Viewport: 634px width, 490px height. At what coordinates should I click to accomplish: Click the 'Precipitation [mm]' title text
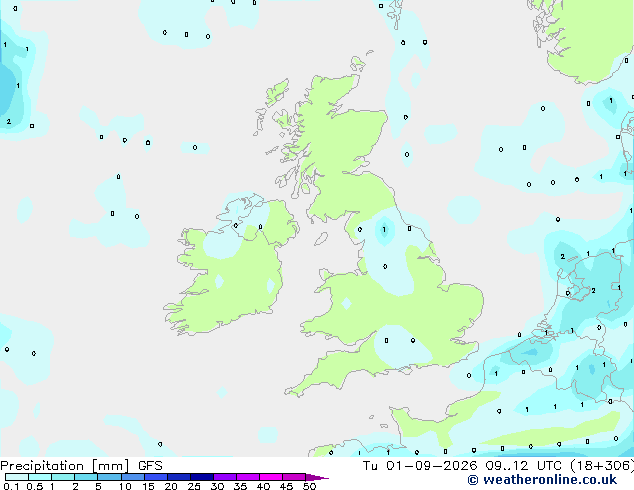(65, 466)
